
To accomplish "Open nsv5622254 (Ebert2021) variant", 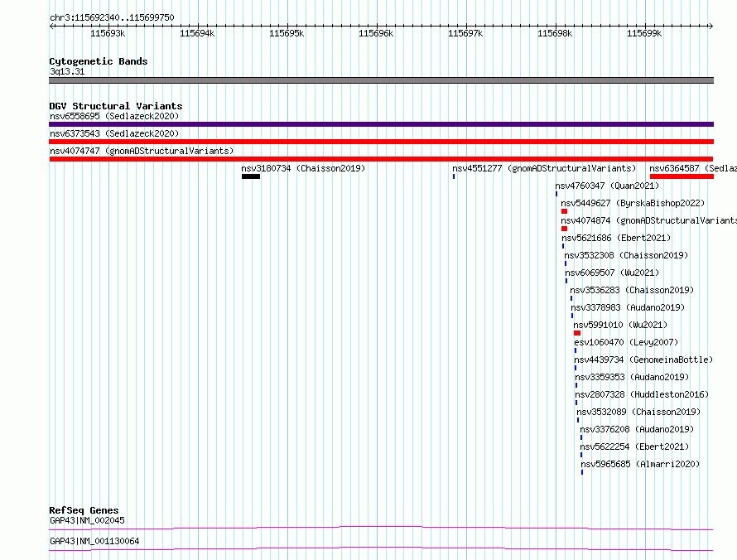I will point(634,447).
